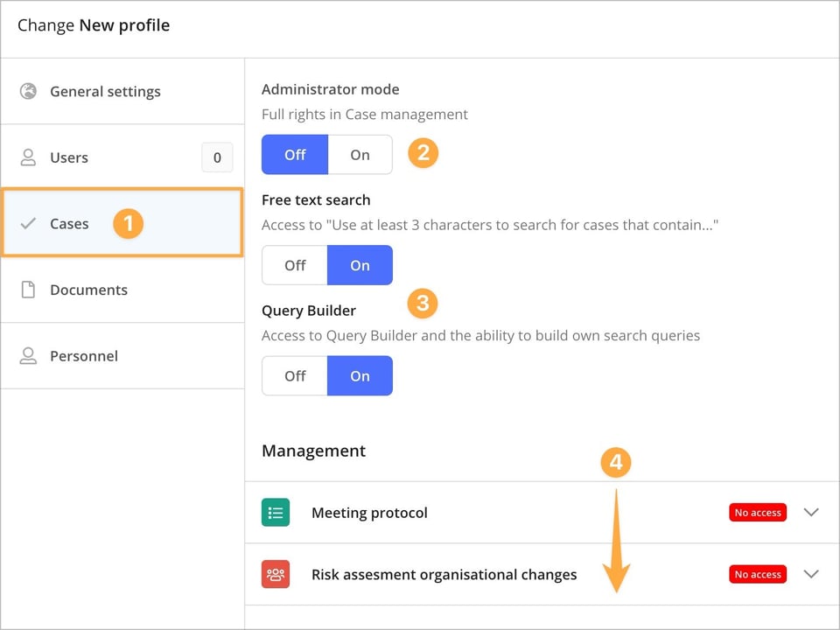Click the Personnel person icon

28,356
